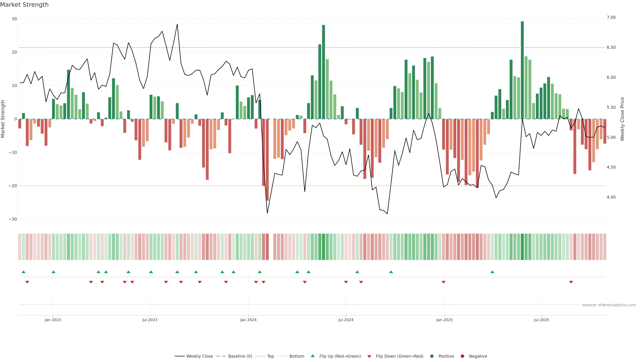This screenshot has width=644, height=362.
Task: Click the last Flip Up triangle marker
Action: point(492,272)
